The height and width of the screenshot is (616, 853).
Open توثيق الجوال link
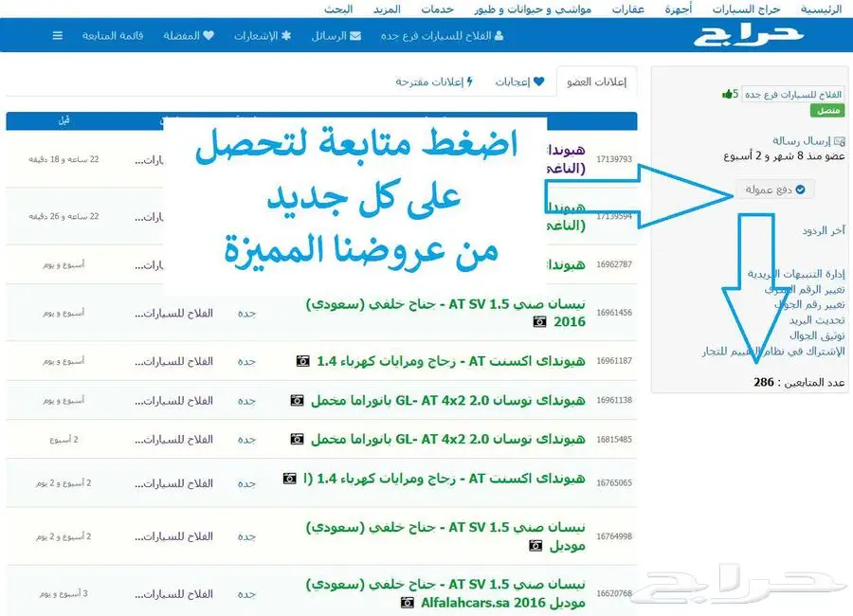817,335
